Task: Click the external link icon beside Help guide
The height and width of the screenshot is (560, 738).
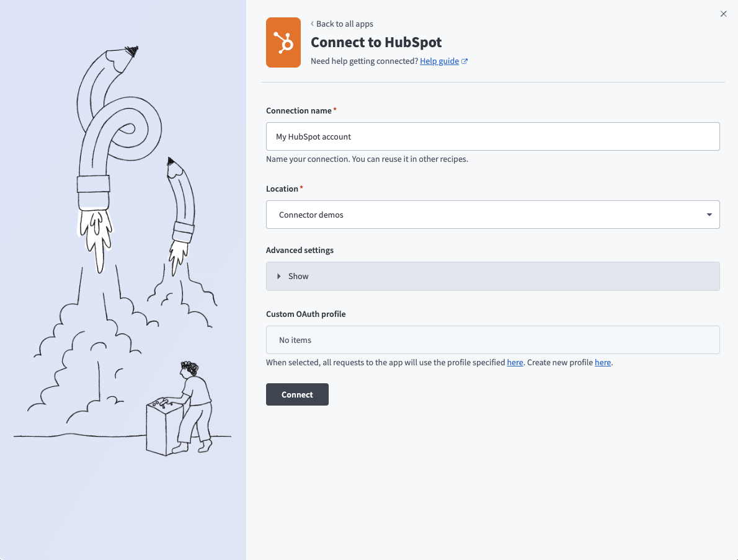Action: coord(465,61)
